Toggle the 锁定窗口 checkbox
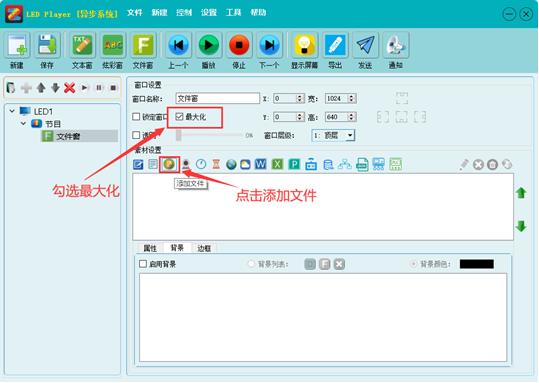The width and height of the screenshot is (539, 383). 136,117
